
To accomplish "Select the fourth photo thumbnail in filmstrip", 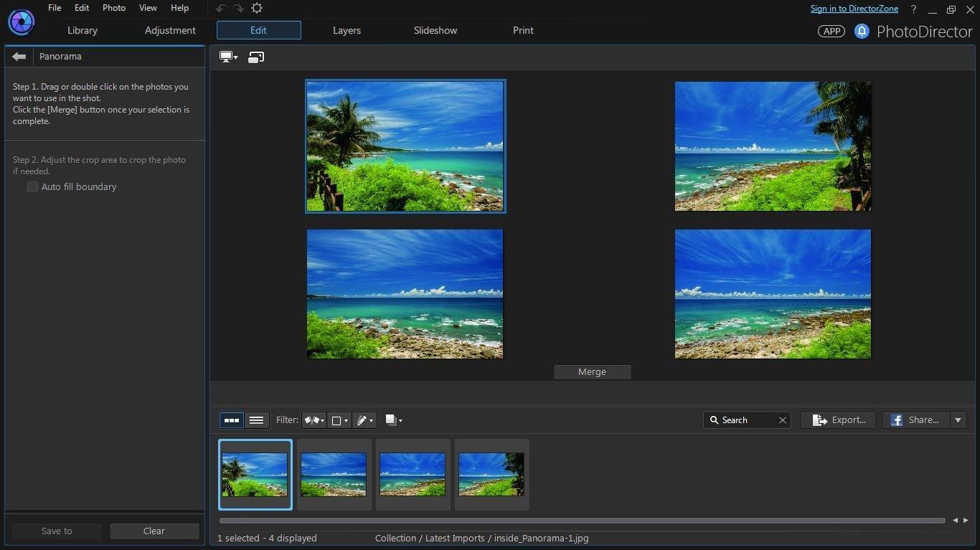I will pyautogui.click(x=491, y=474).
